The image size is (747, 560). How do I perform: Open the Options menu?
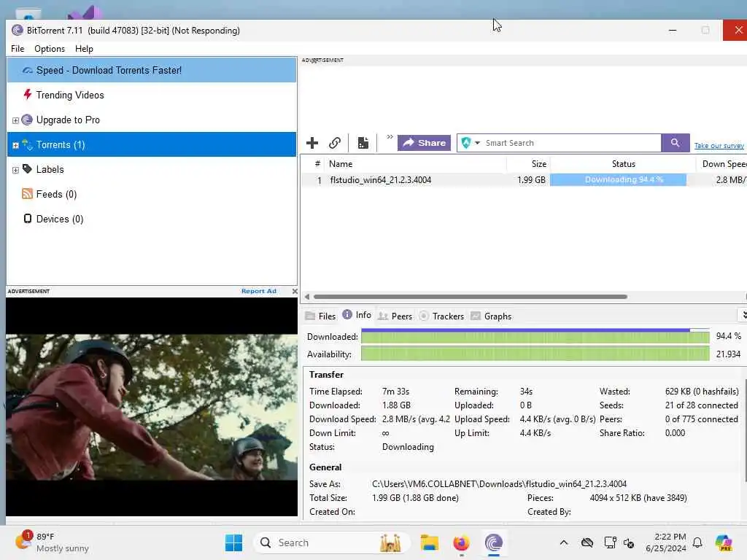pyautogui.click(x=50, y=49)
